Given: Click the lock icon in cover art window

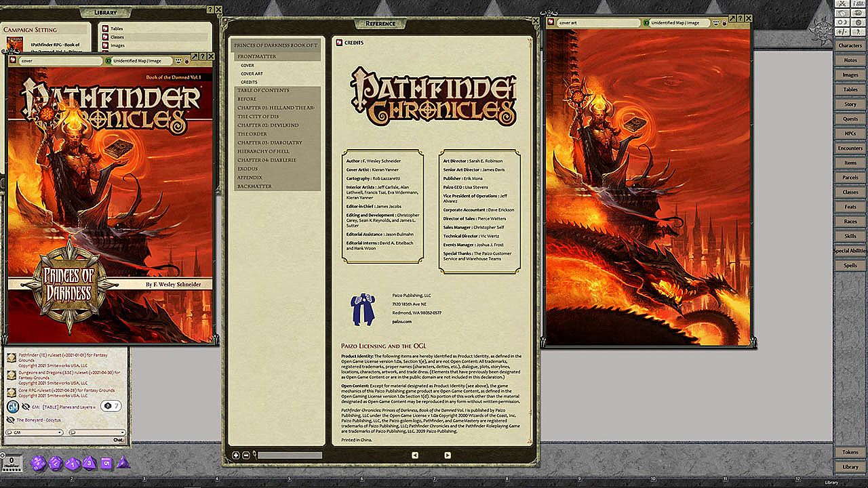Looking at the screenshot, I should click(724, 23).
